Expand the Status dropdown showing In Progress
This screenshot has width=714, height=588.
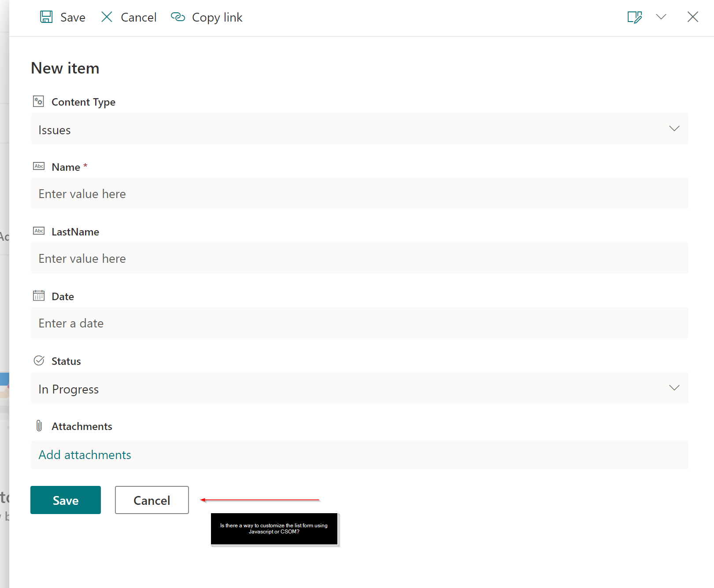click(x=674, y=388)
